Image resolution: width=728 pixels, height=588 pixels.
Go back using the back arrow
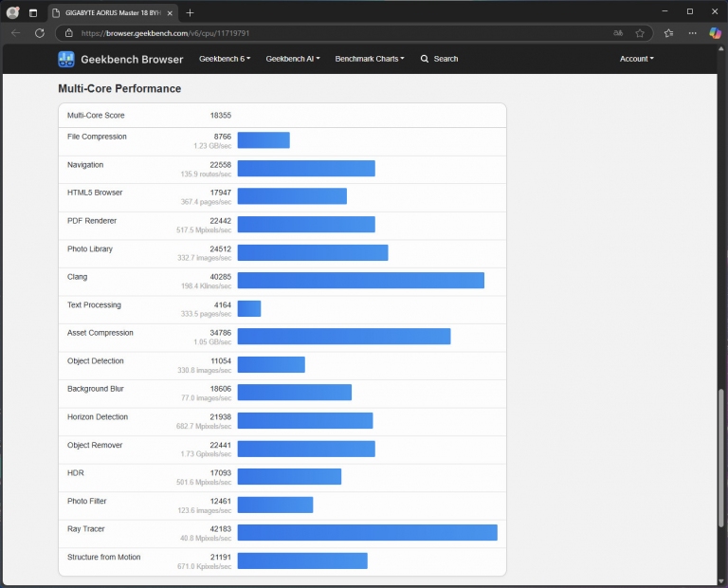pyautogui.click(x=15, y=33)
